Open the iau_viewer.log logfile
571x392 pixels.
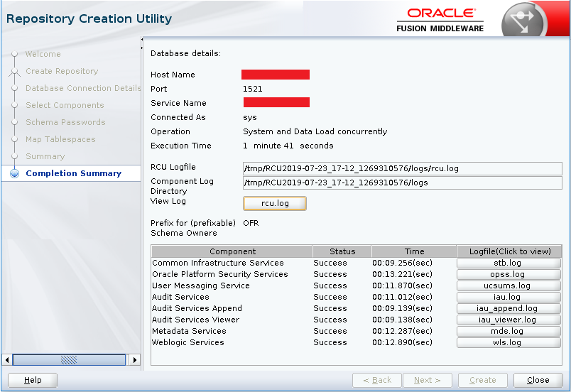[509, 320]
